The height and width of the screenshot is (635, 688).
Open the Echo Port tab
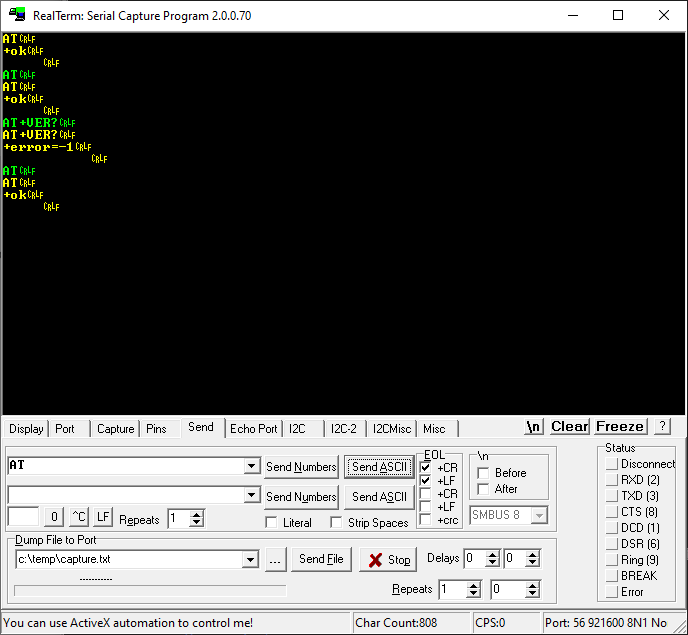pyautogui.click(x=254, y=429)
